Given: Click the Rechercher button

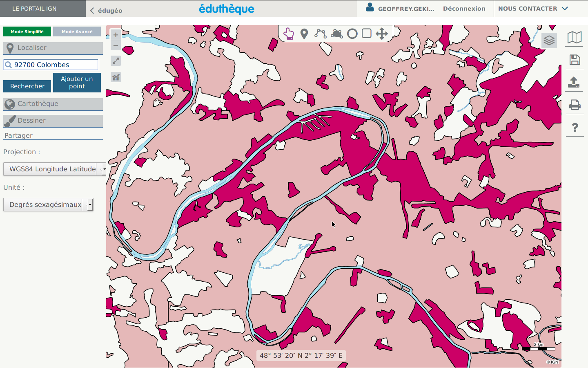Looking at the screenshot, I should pos(27,86).
